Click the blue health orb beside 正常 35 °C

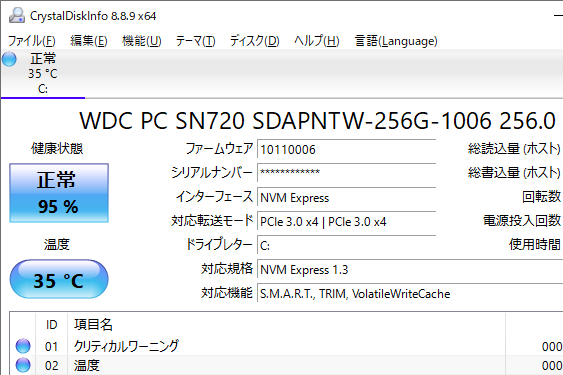click(x=9, y=59)
